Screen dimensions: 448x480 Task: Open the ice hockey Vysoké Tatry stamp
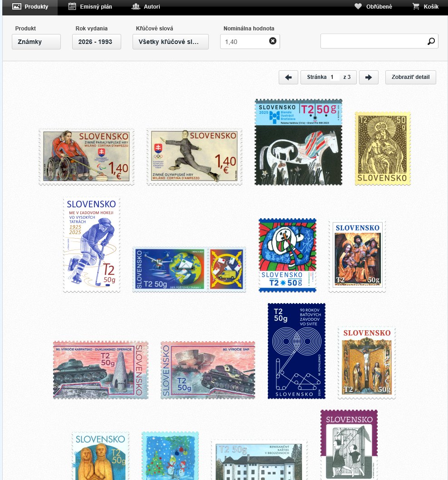pos(92,245)
